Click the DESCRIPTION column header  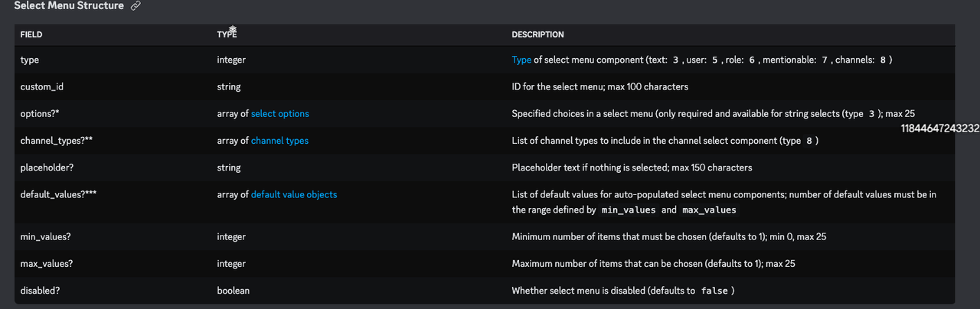tap(537, 34)
